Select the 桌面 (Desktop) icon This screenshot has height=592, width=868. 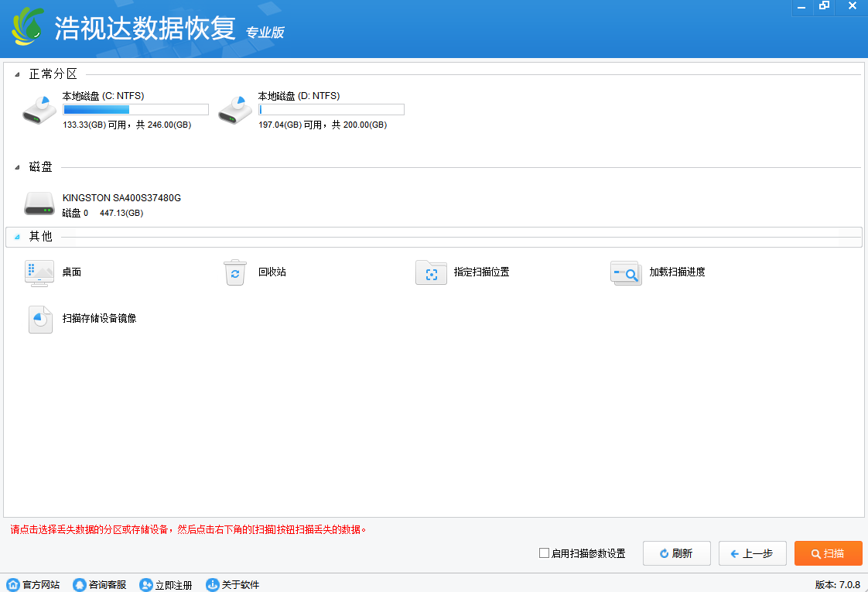pyautogui.click(x=39, y=273)
